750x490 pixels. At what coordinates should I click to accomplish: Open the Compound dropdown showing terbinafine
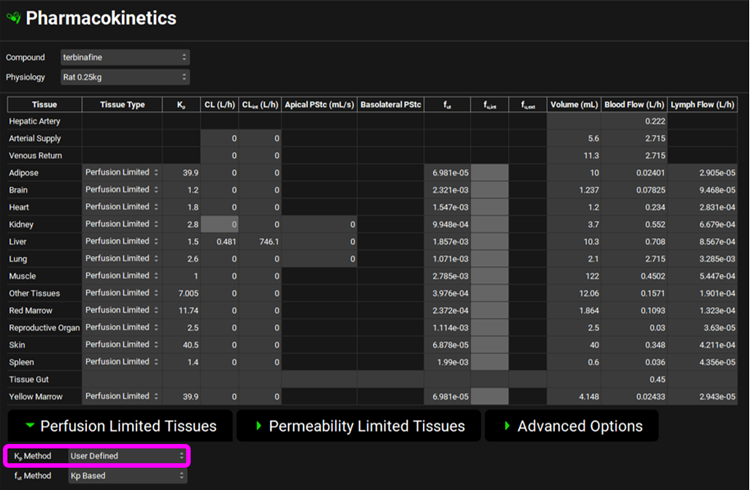(x=124, y=58)
